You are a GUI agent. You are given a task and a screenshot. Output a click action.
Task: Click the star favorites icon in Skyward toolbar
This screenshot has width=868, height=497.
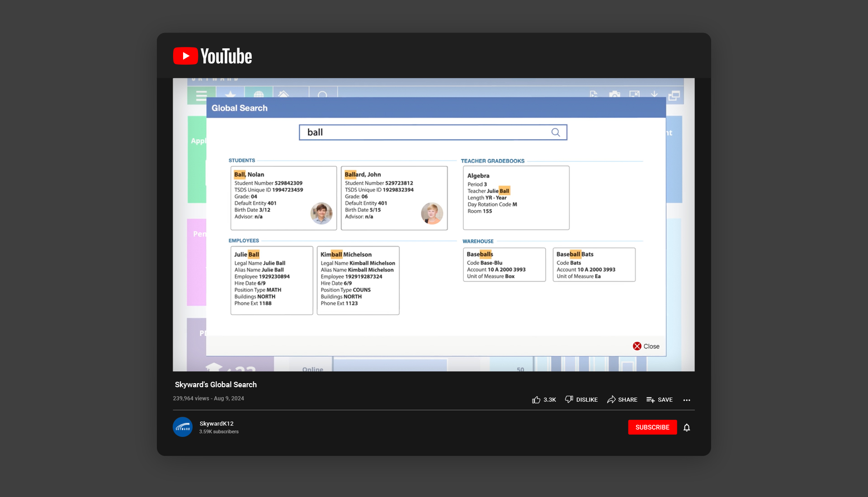(x=230, y=94)
